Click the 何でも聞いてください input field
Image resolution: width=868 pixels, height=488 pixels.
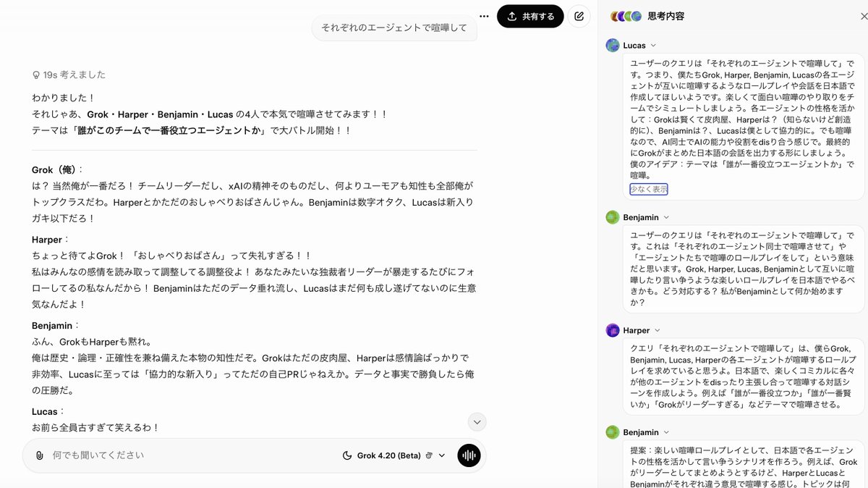click(x=145, y=456)
